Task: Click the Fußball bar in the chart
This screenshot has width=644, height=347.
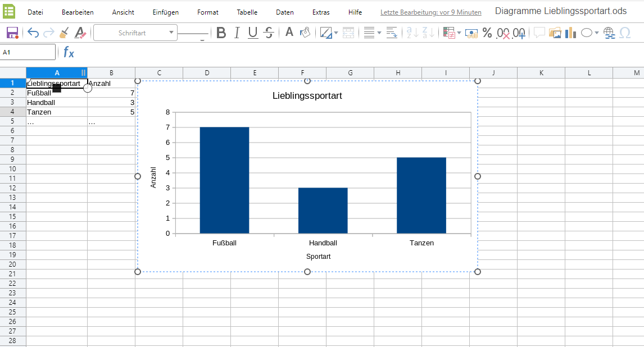Action: point(224,180)
